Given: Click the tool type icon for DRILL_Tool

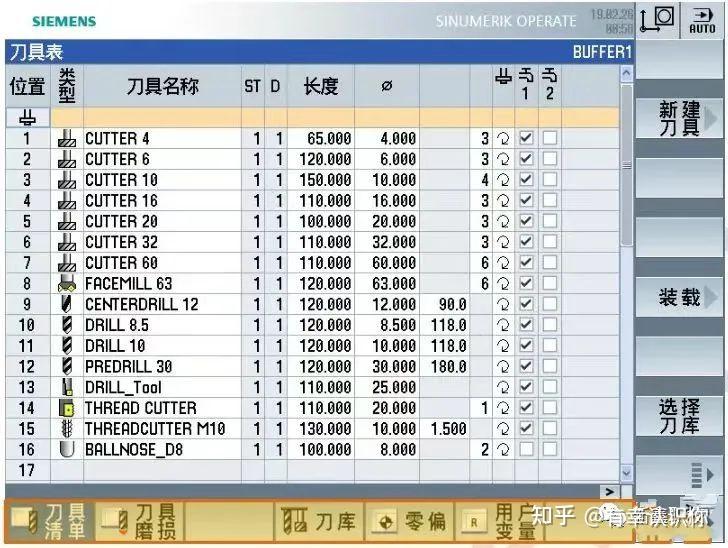Looking at the screenshot, I should pos(67,387).
